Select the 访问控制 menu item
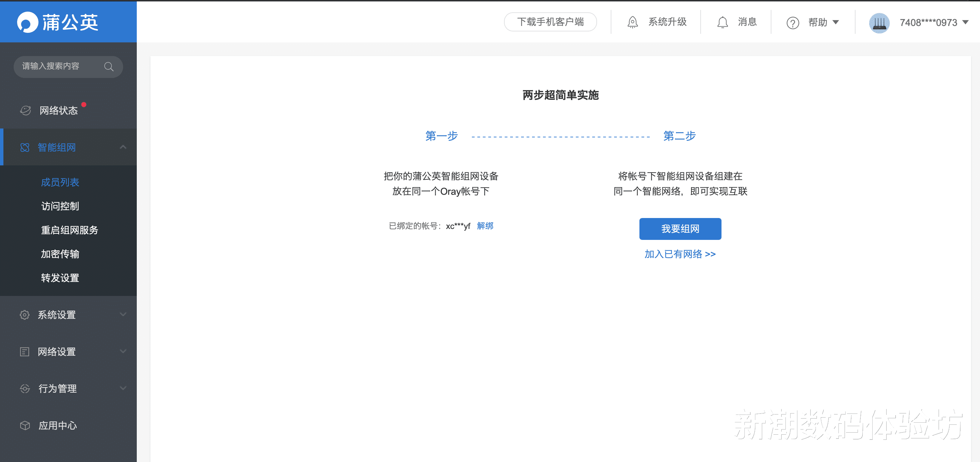 click(60, 206)
